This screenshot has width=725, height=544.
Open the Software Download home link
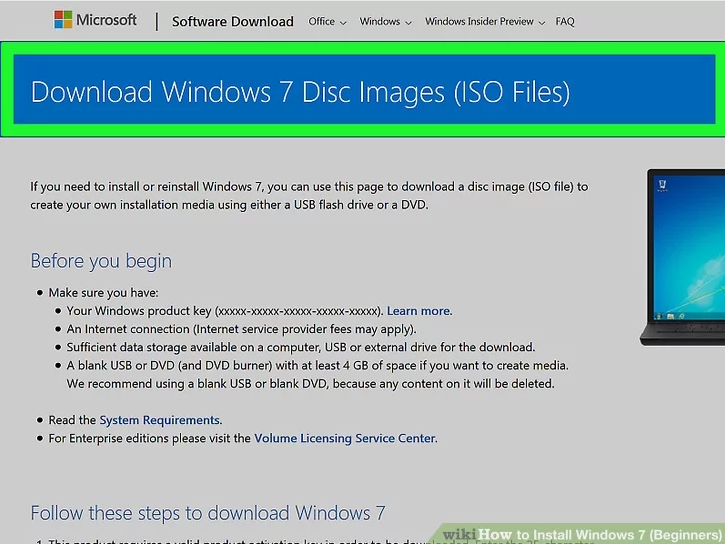pyautogui.click(x=233, y=22)
